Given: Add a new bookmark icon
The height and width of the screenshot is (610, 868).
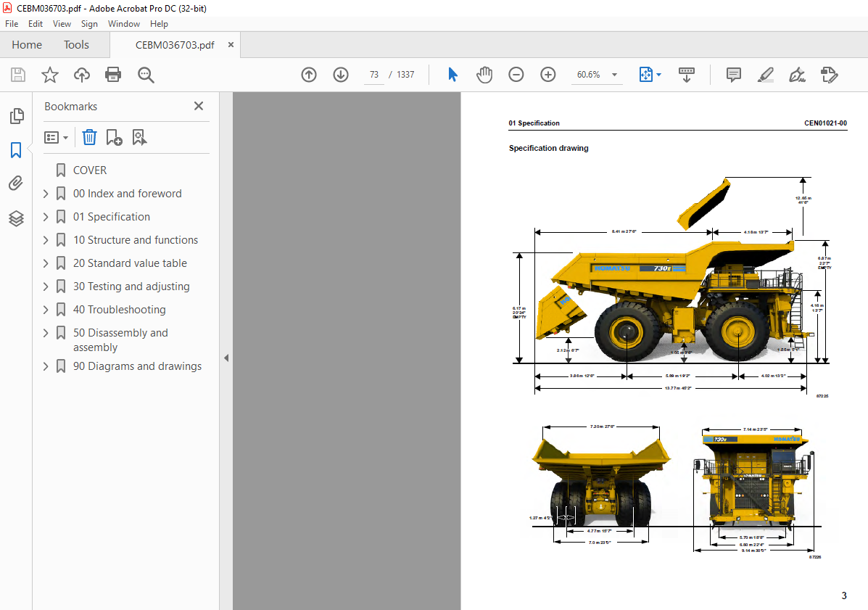Looking at the screenshot, I should [x=114, y=137].
